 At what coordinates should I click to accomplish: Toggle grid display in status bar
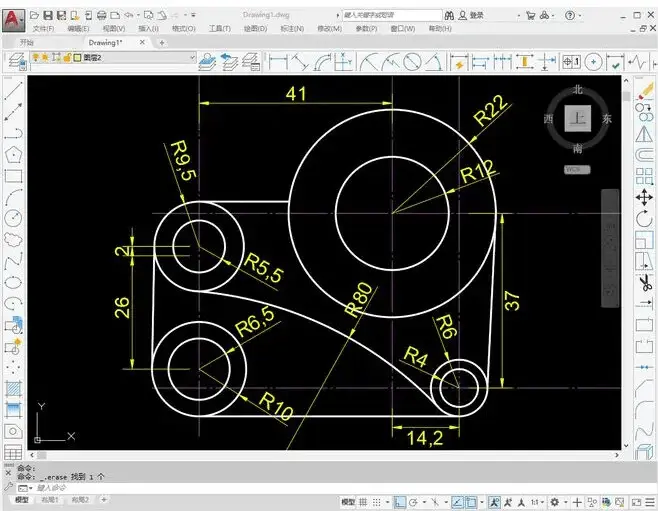[x=363, y=502]
